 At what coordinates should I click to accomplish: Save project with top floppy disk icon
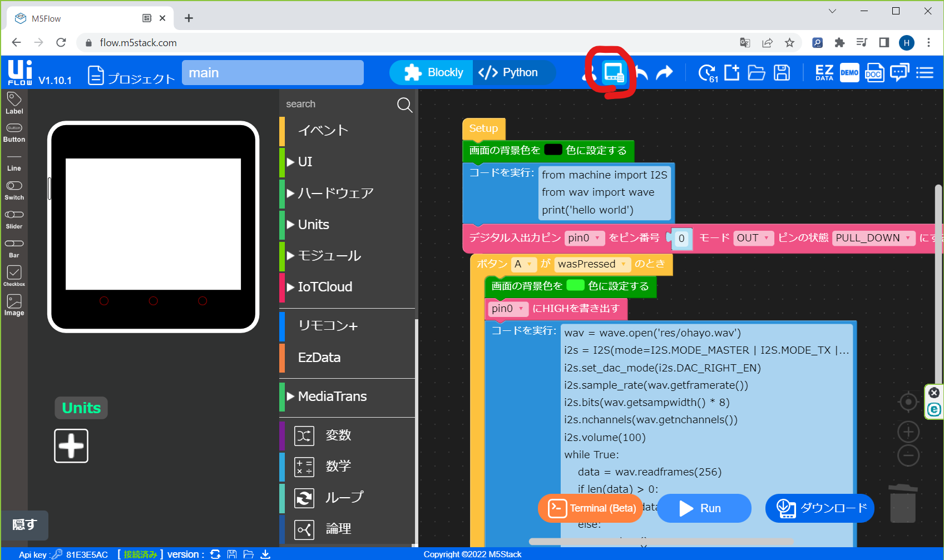click(x=782, y=73)
